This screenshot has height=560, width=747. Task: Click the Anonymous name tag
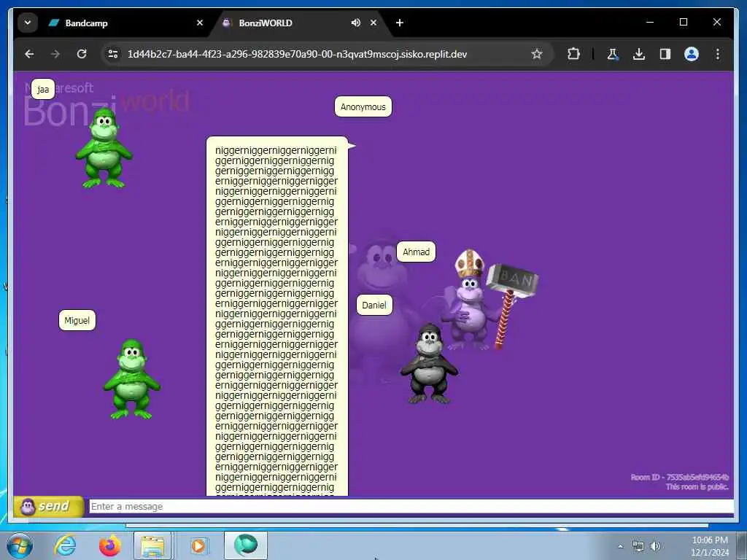pyautogui.click(x=363, y=106)
